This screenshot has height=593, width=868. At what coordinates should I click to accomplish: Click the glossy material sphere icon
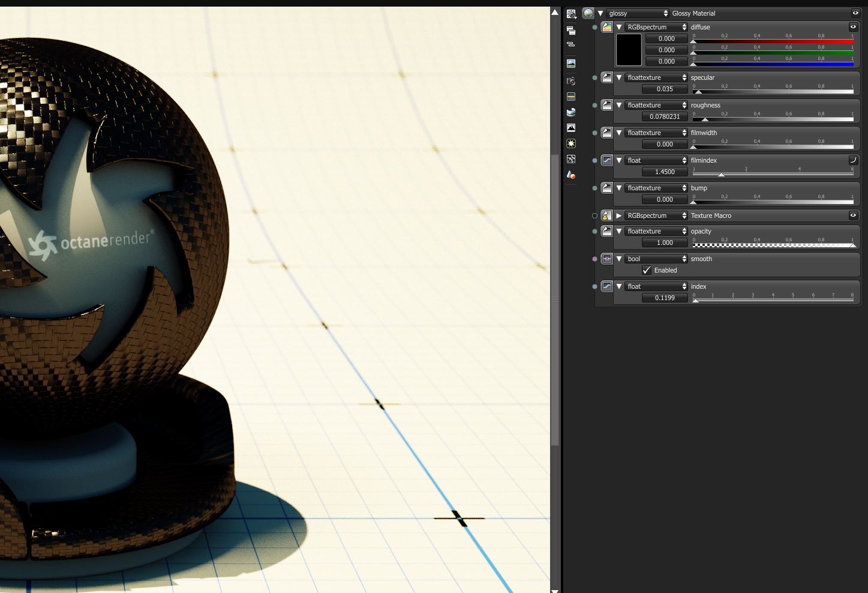tap(588, 13)
